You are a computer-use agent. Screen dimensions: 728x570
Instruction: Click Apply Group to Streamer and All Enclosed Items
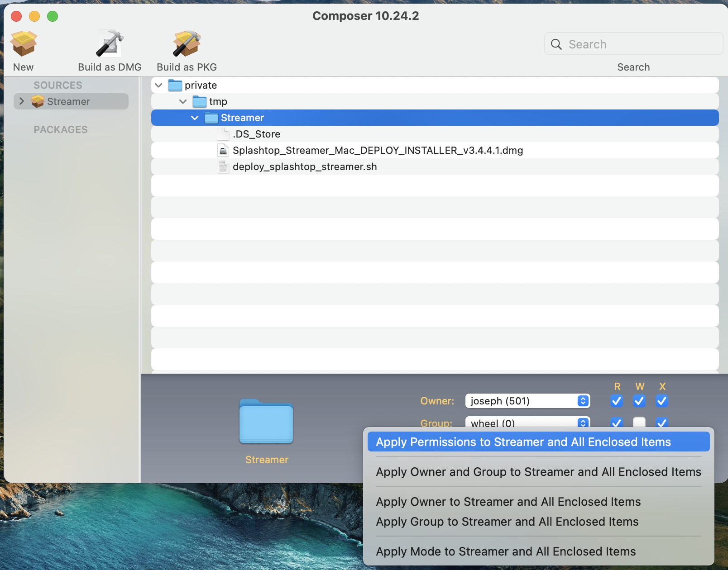pos(507,522)
